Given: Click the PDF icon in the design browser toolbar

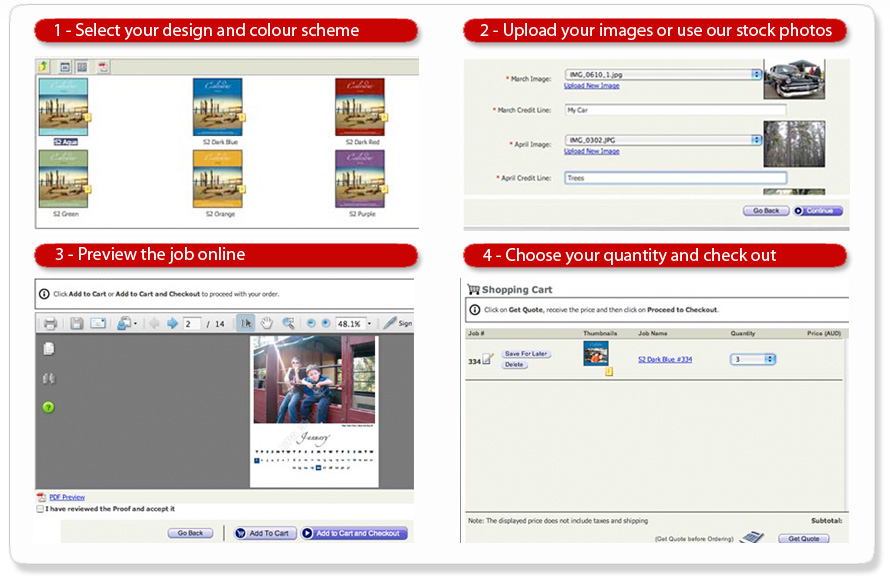Looking at the screenshot, I should click(x=103, y=68).
